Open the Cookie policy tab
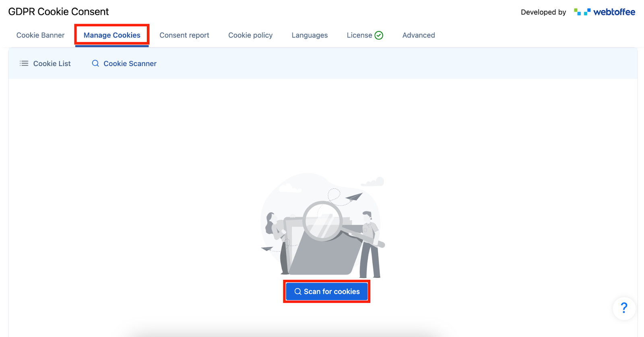This screenshot has width=644, height=337. tap(250, 35)
